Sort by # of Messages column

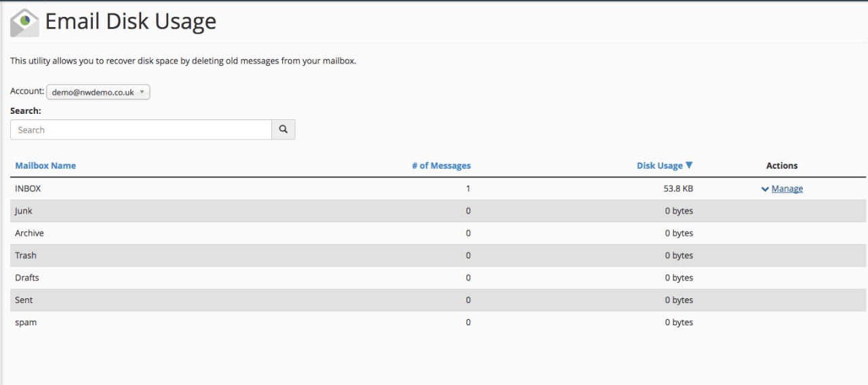[x=441, y=165]
